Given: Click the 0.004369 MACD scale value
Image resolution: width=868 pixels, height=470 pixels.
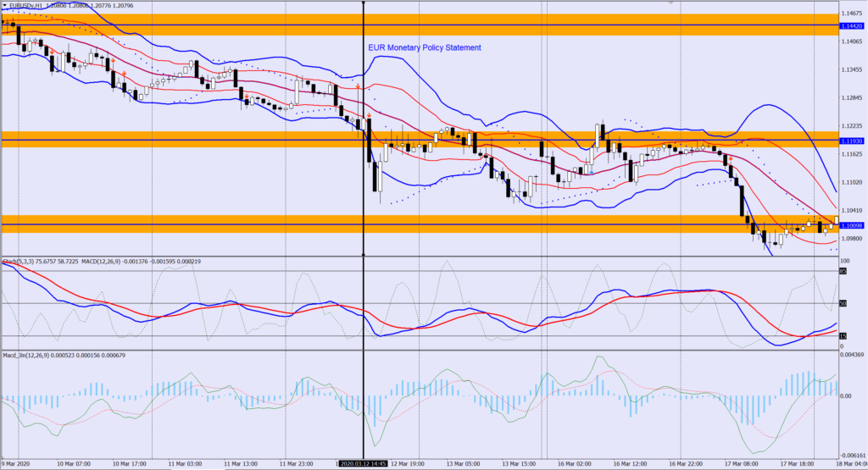Looking at the screenshot, I should click(853, 355).
